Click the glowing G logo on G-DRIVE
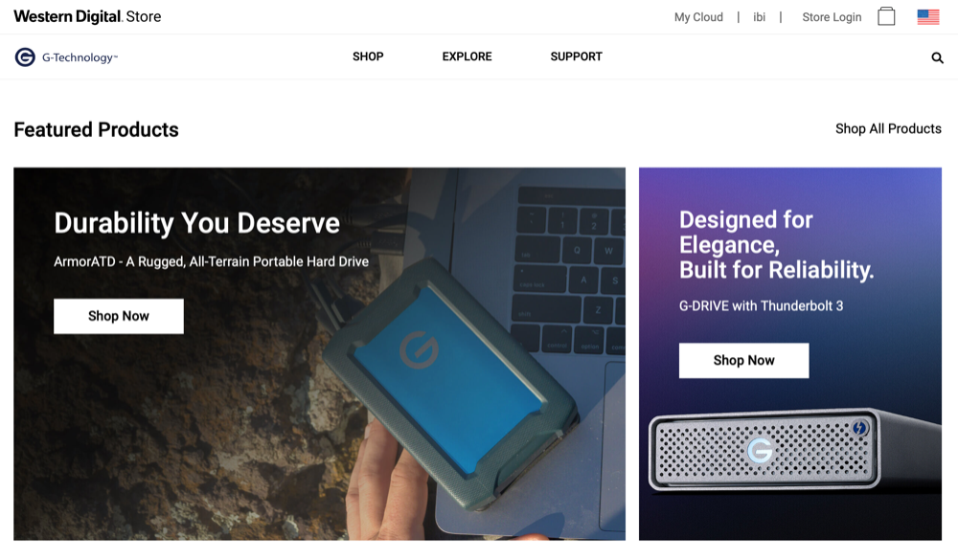 pyautogui.click(x=760, y=451)
